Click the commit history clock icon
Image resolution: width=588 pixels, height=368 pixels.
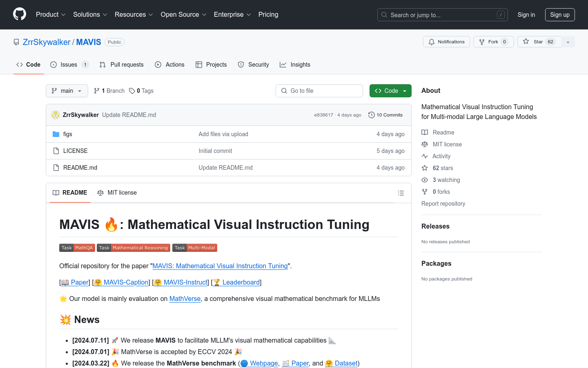[x=371, y=115]
